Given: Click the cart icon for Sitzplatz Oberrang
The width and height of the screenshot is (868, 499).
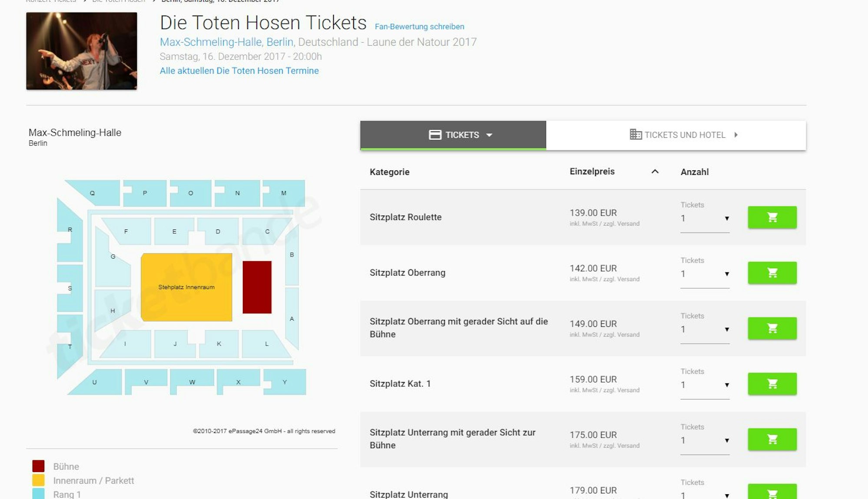Looking at the screenshot, I should [772, 273].
